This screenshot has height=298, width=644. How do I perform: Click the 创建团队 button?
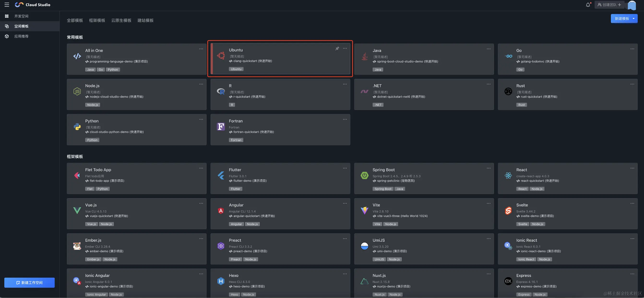click(609, 5)
